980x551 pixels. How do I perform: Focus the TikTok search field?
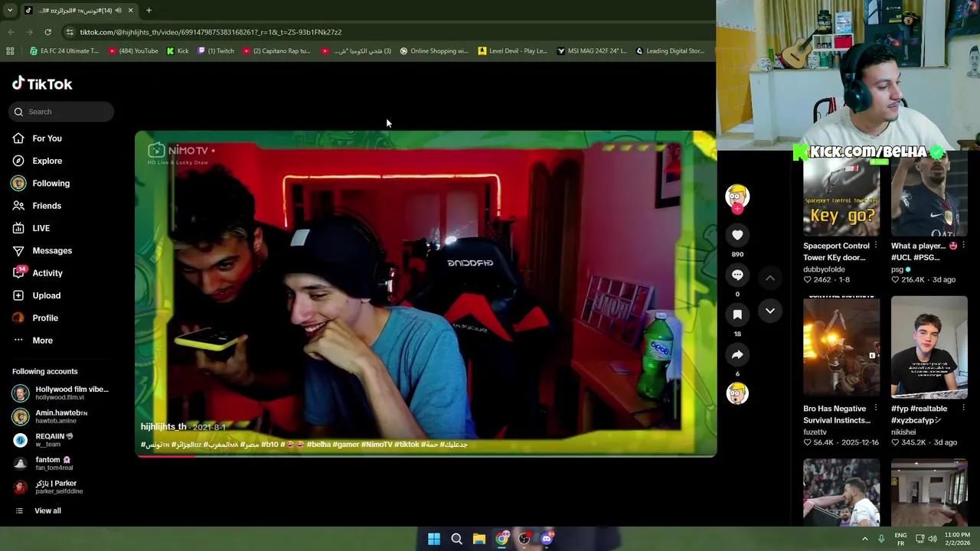(62, 112)
